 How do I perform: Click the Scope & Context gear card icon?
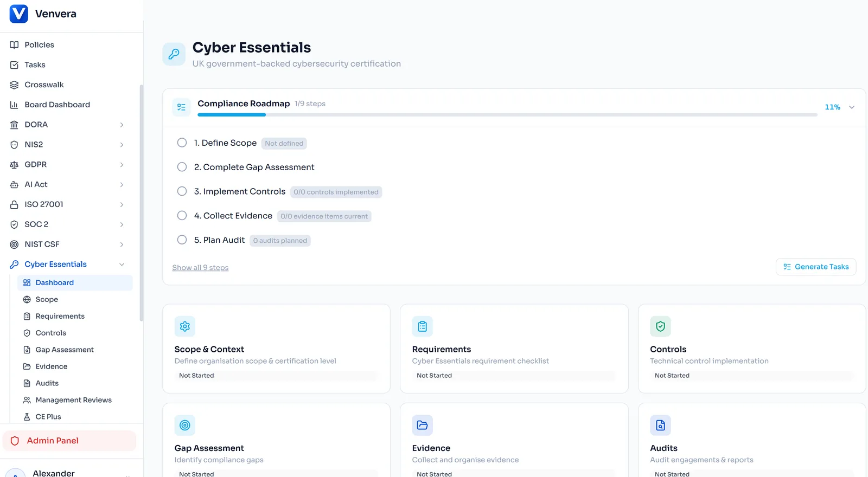coord(185,326)
